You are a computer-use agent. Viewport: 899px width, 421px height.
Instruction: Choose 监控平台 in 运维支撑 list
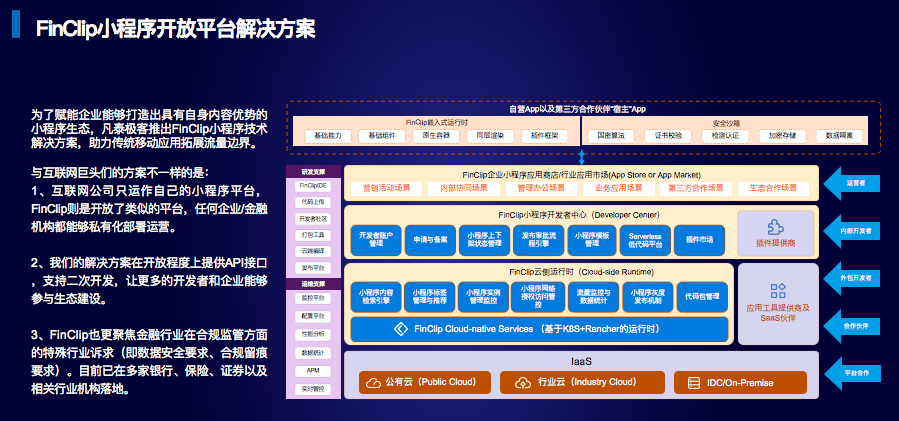[x=313, y=298]
